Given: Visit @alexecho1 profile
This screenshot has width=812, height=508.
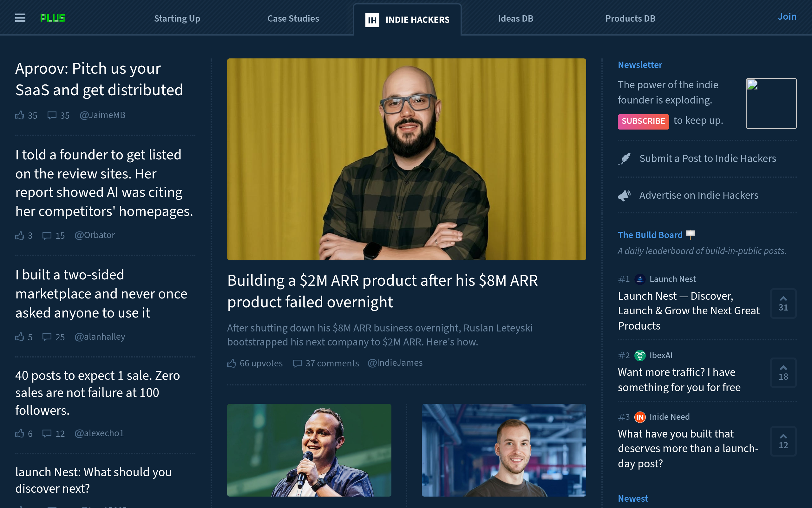Looking at the screenshot, I should (x=99, y=433).
